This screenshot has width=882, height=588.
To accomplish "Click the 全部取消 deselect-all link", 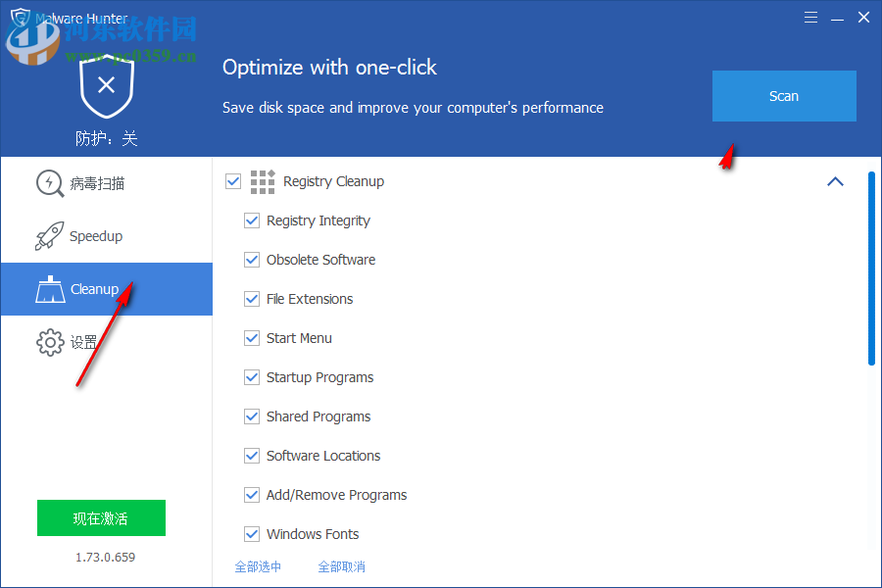I will tap(342, 566).
